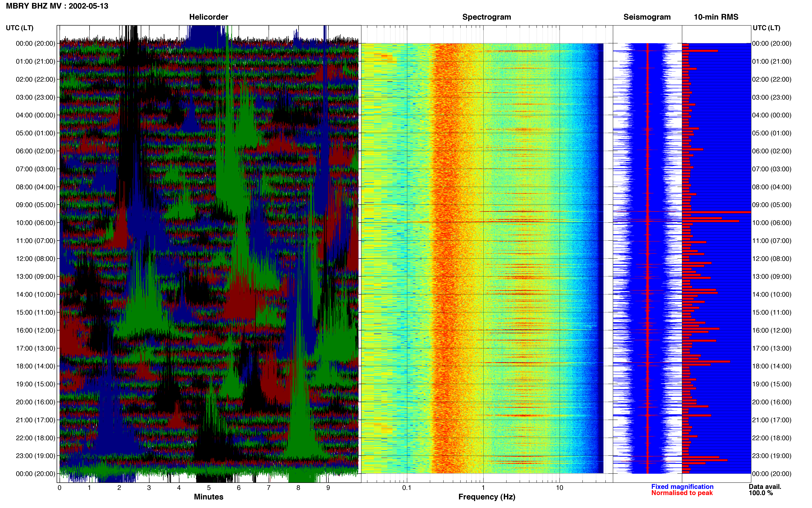The image size is (812, 508).
Task: Click "07:00 (03:00)" on the Helicorder time axis
Action: pyautogui.click(x=36, y=169)
